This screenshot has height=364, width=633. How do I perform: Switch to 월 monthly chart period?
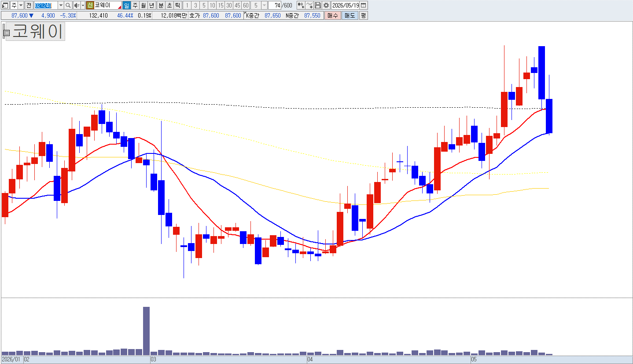click(144, 5)
